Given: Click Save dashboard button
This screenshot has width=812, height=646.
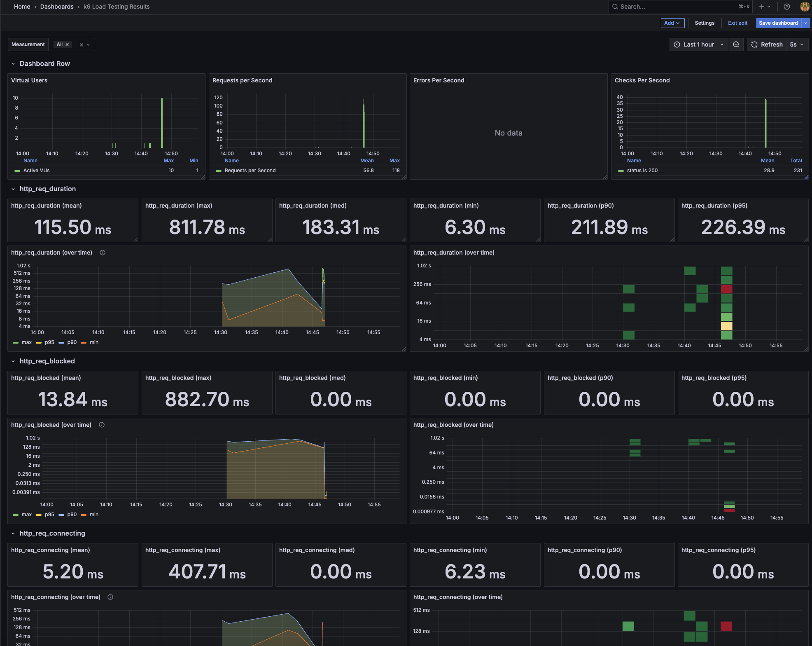Looking at the screenshot, I should [x=778, y=23].
